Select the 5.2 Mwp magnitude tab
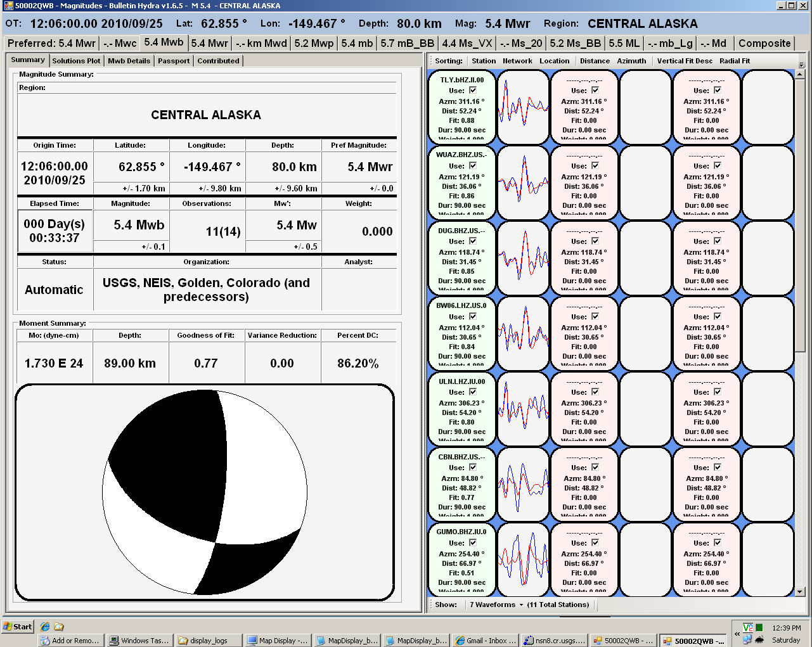The image size is (812, 647). (x=314, y=43)
